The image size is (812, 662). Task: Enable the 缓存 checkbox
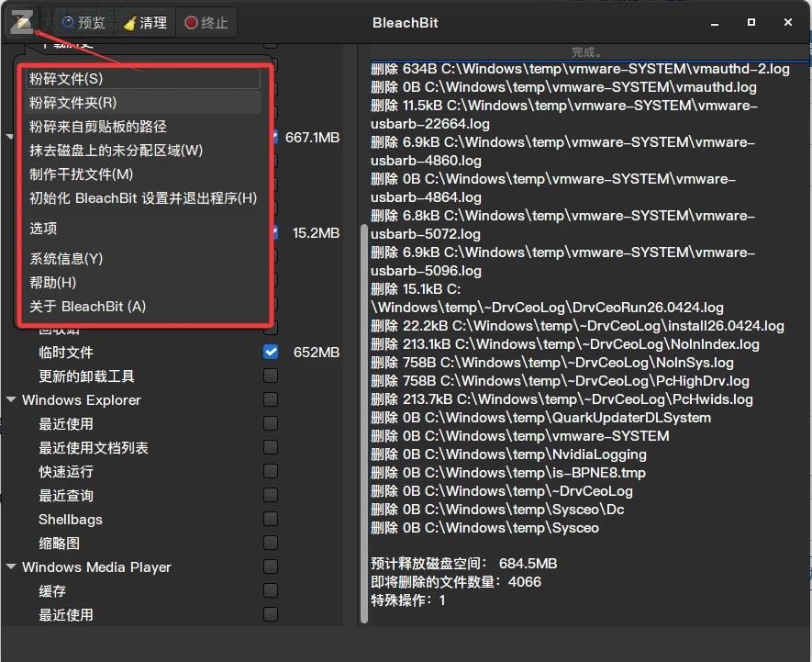tap(271, 590)
